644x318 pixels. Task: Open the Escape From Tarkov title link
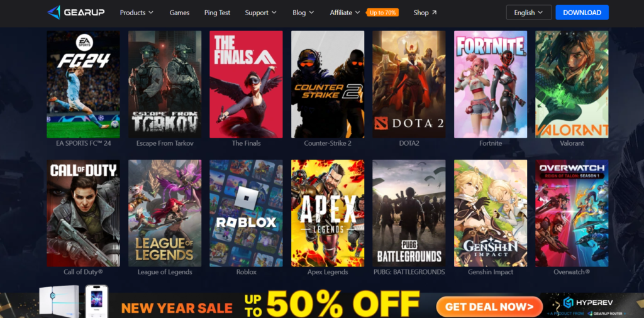click(165, 143)
